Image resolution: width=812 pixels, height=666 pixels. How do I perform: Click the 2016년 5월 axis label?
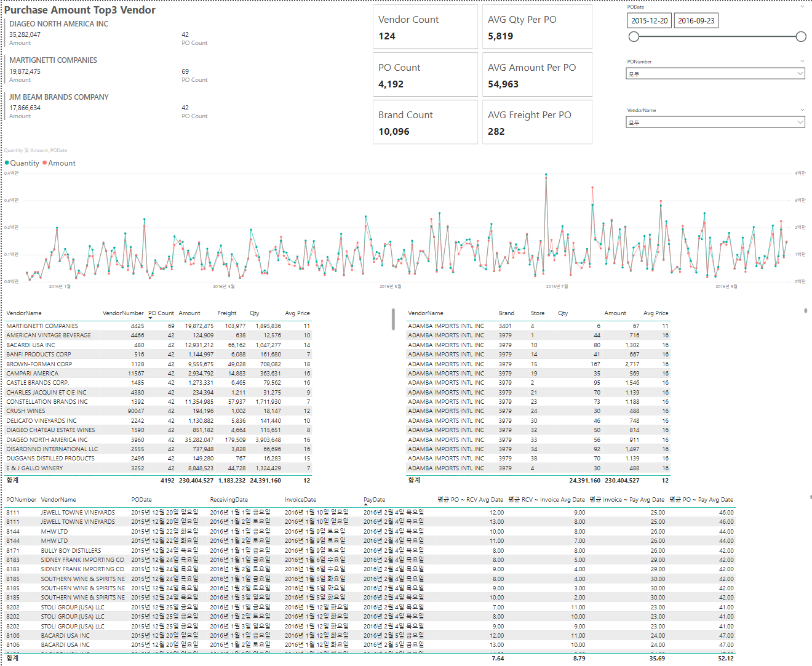click(390, 287)
